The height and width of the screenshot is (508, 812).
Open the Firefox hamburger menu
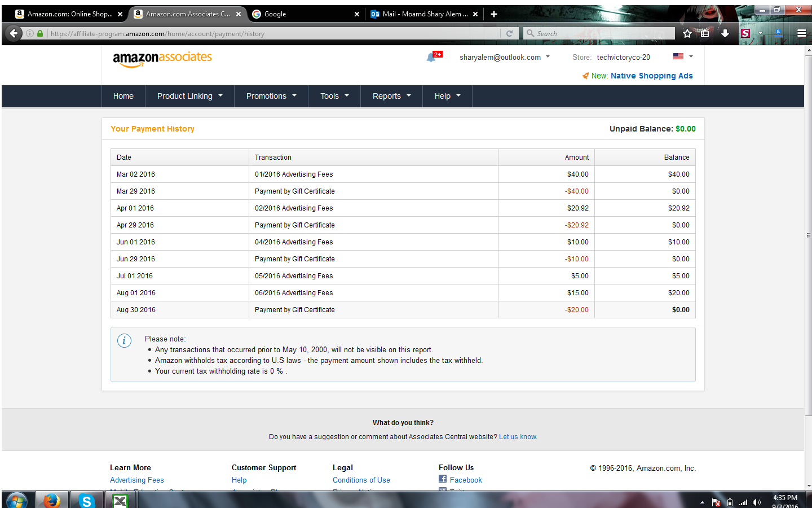point(801,33)
